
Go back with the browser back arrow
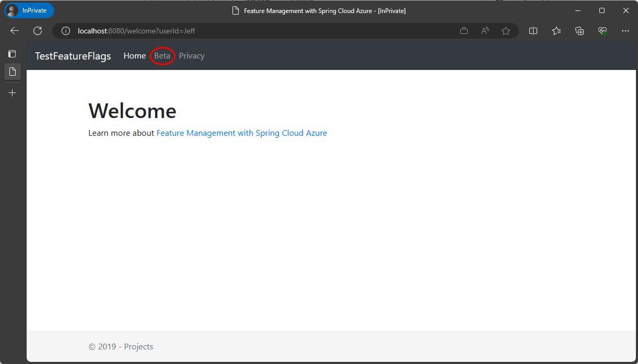click(15, 31)
